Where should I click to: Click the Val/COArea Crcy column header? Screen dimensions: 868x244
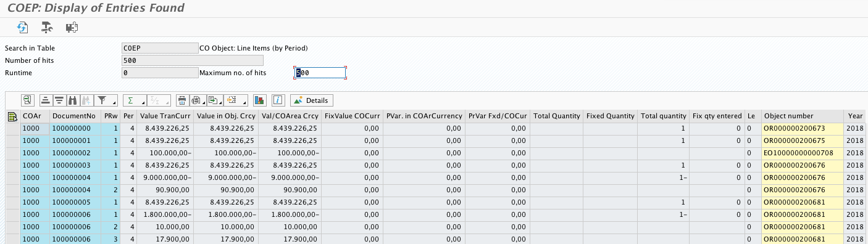point(290,116)
